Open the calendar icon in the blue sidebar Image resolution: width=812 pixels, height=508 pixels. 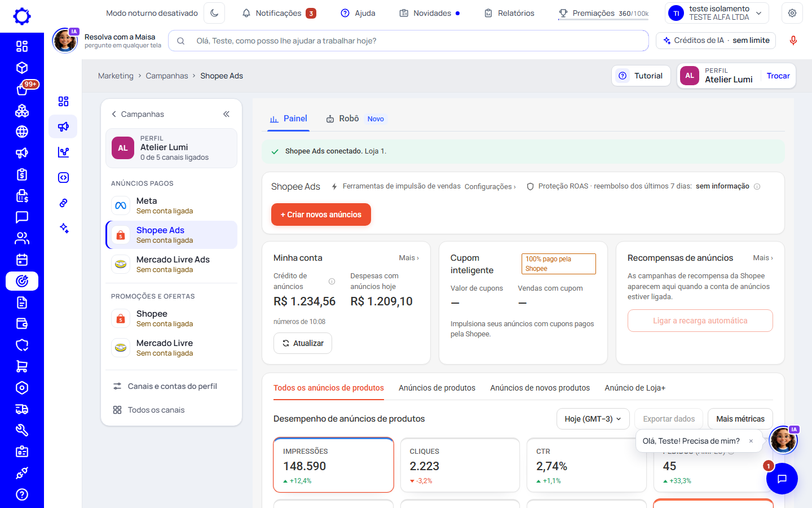(22, 260)
